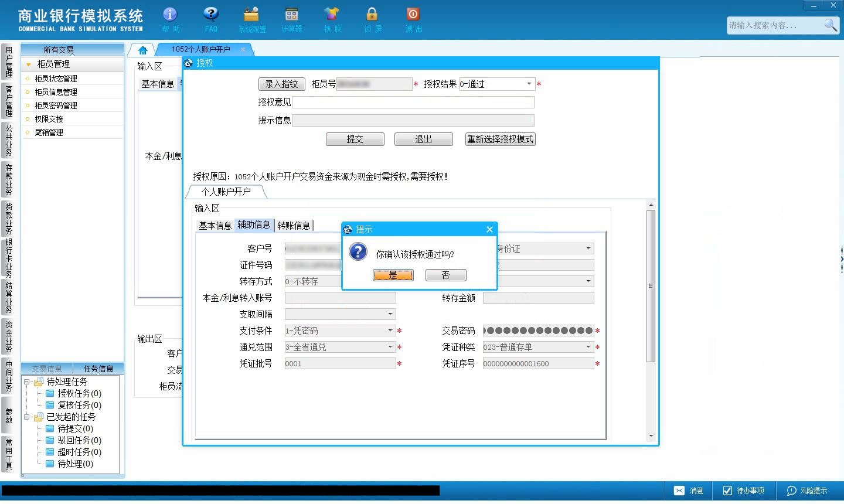This screenshot has width=844, height=504.
Task: Select 复核任务(0) in task tree
Action: 74,405
